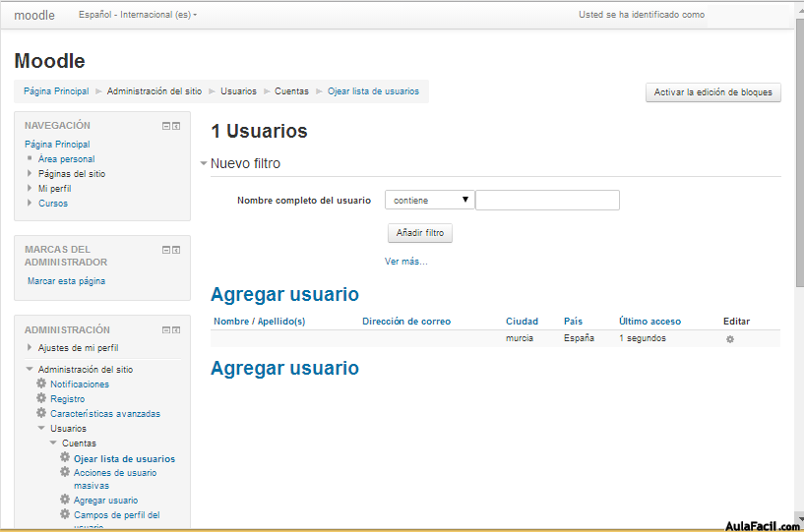Click the gear icon next to Notificaciones
The height and width of the screenshot is (532, 804).
click(x=41, y=384)
